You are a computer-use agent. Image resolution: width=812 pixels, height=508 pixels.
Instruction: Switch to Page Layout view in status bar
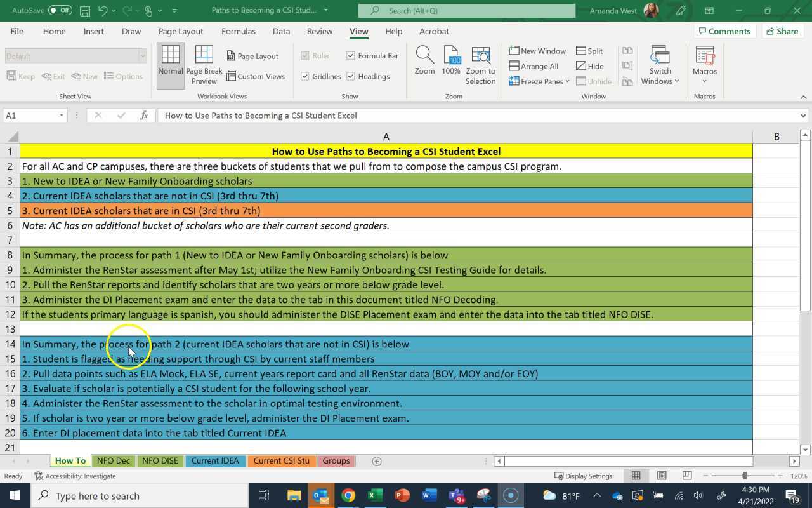pos(661,476)
